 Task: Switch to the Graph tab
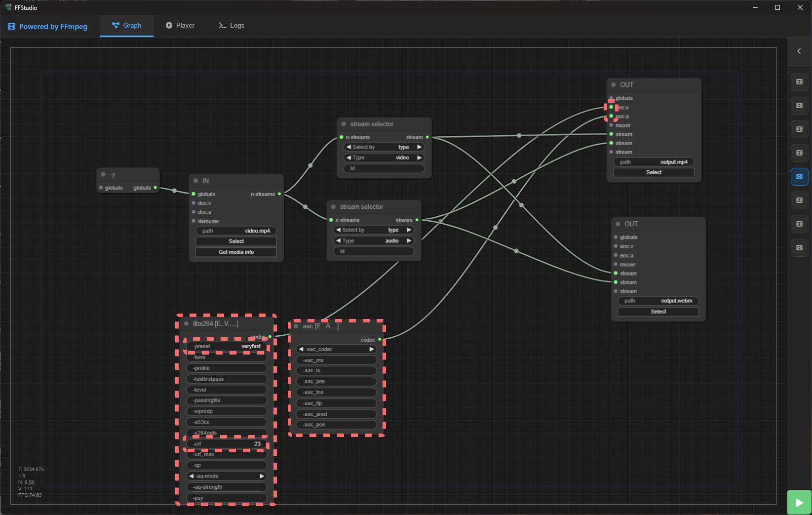pyautogui.click(x=126, y=26)
